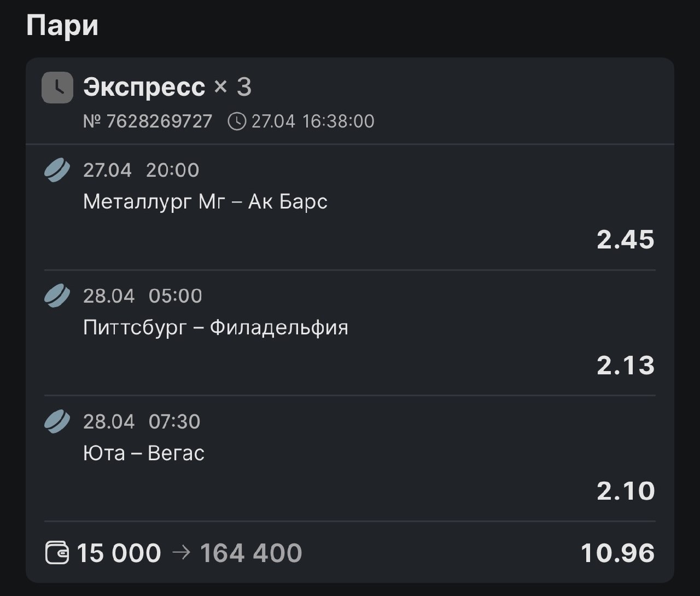Click the Пари section heading

click(x=62, y=26)
